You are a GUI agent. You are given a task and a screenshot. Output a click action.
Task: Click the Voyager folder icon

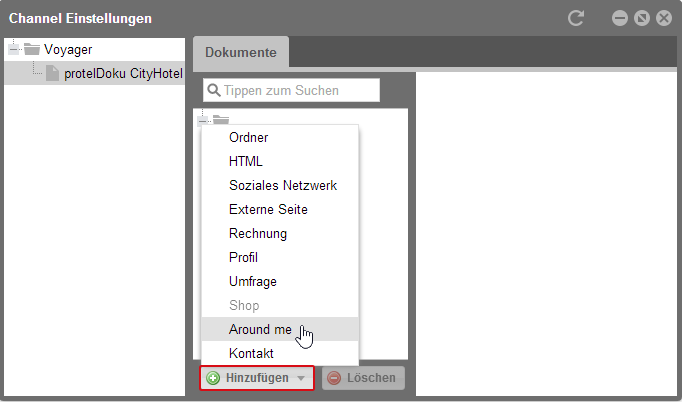point(32,49)
